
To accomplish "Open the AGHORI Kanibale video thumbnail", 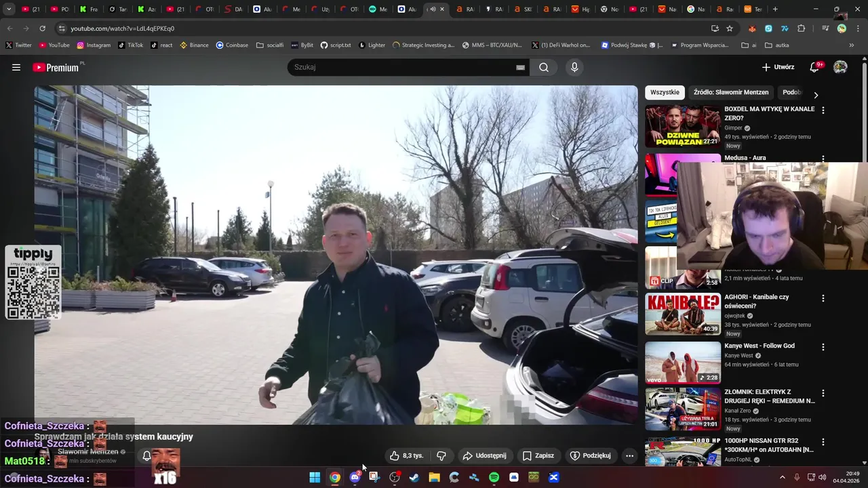I will [x=683, y=314].
